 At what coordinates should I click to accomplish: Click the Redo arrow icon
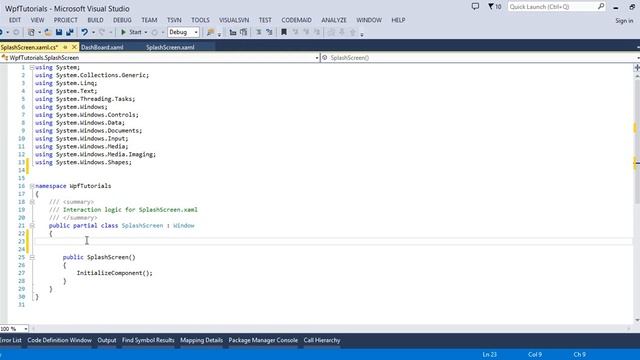[x=102, y=32]
